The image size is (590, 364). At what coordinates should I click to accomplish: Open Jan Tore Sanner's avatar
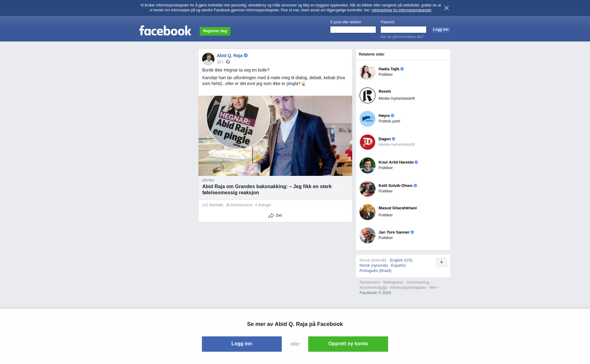point(368,235)
